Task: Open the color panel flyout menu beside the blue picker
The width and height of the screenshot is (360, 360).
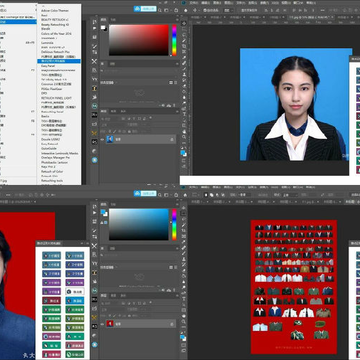Action: pyautogui.click(x=176, y=204)
